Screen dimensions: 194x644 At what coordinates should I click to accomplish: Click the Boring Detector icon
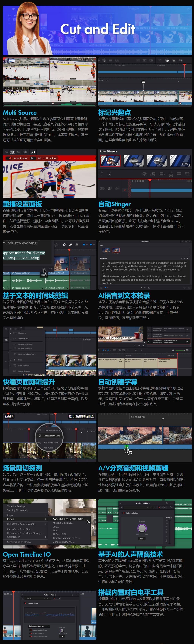pos(15,371)
